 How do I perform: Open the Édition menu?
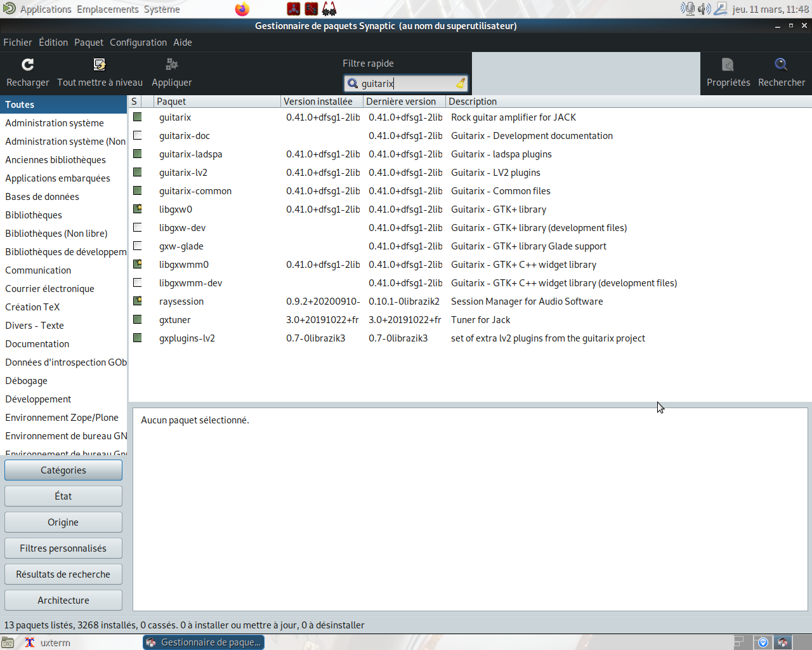pos(53,43)
